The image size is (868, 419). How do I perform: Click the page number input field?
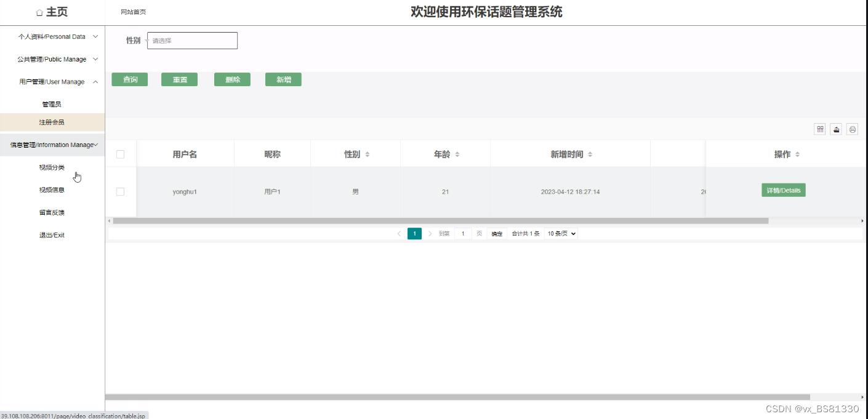click(x=463, y=234)
